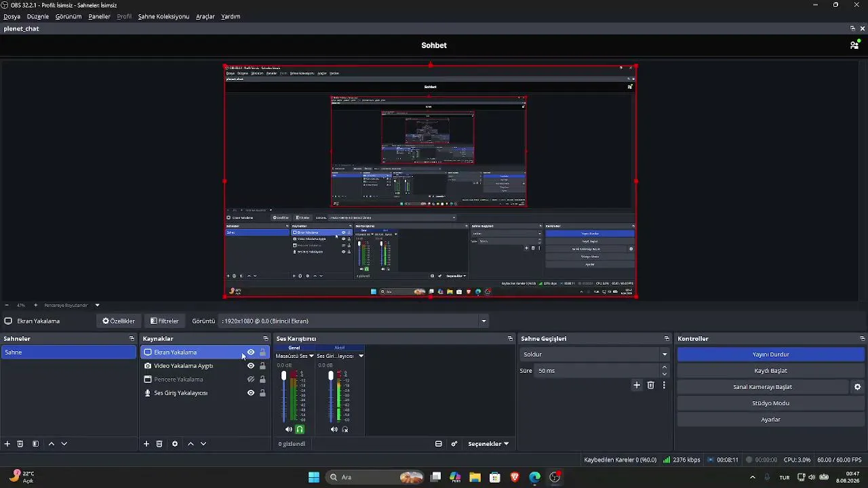Open the Sahne Koleksiyonu menu
The height and width of the screenshot is (488, 868).
(163, 16)
